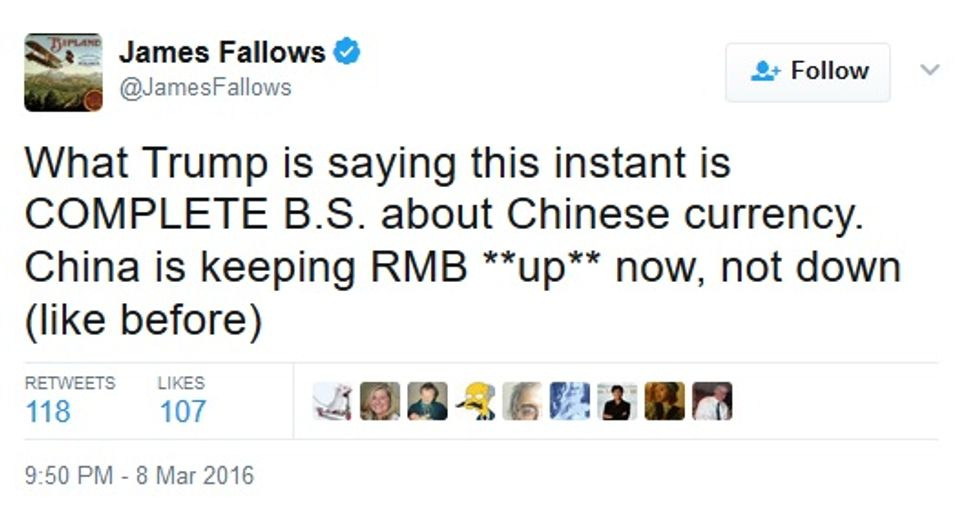The image size is (980, 509).
Task: Open the faded face with glasses avatar
Action: point(522,401)
